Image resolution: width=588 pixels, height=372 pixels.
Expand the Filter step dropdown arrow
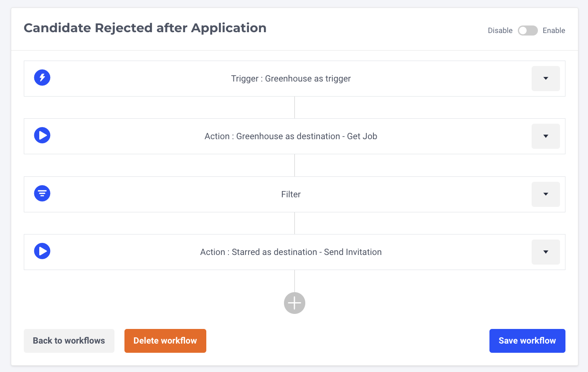pos(545,194)
